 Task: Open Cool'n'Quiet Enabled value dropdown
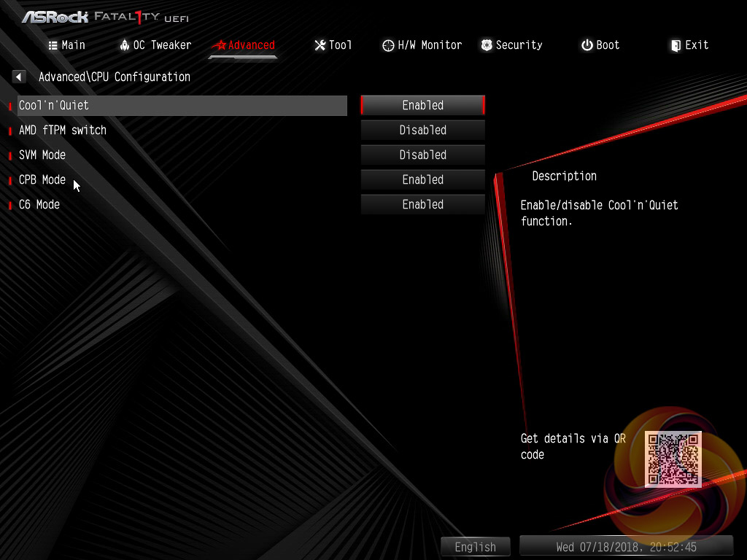pos(423,105)
